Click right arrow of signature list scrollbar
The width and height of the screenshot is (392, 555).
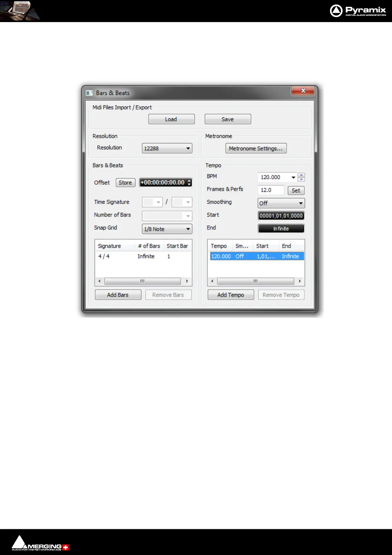pos(187,281)
